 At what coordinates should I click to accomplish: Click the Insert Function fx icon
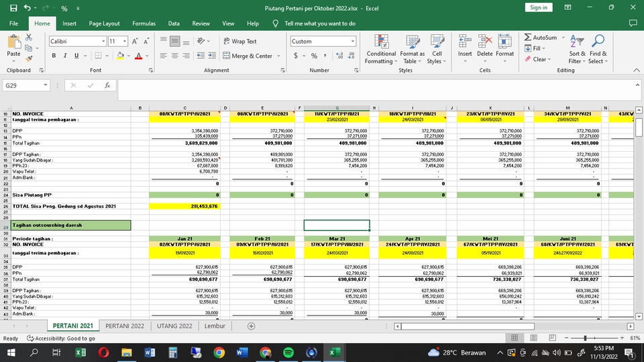[x=107, y=85]
